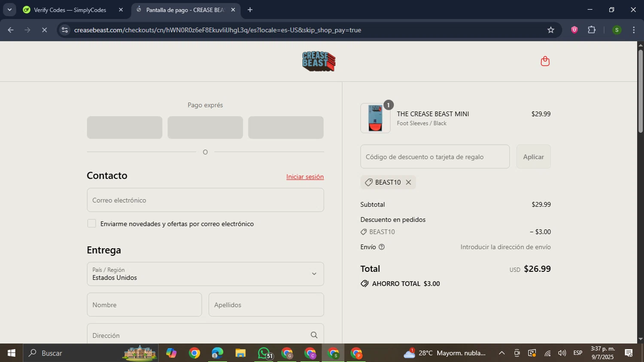Click the Nombre input field
The height and width of the screenshot is (362, 644).
[x=144, y=304]
